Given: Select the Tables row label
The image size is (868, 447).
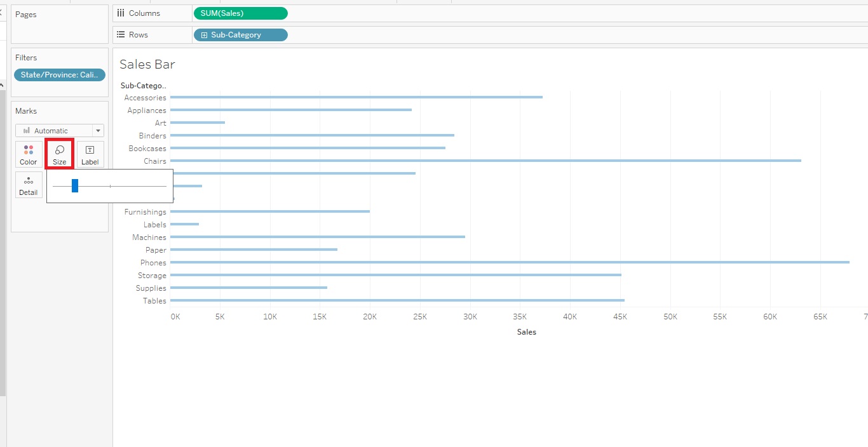Looking at the screenshot, I should click(154, 301).
